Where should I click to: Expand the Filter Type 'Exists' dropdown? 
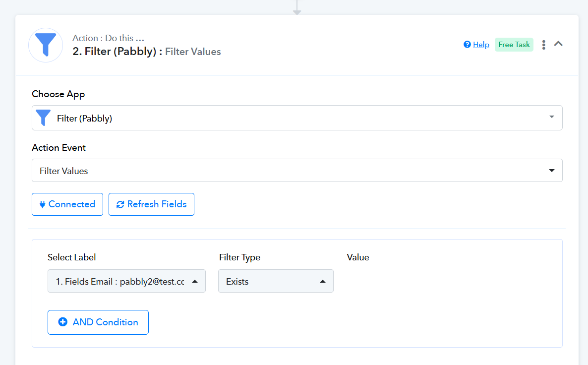(x=323, y=281)
